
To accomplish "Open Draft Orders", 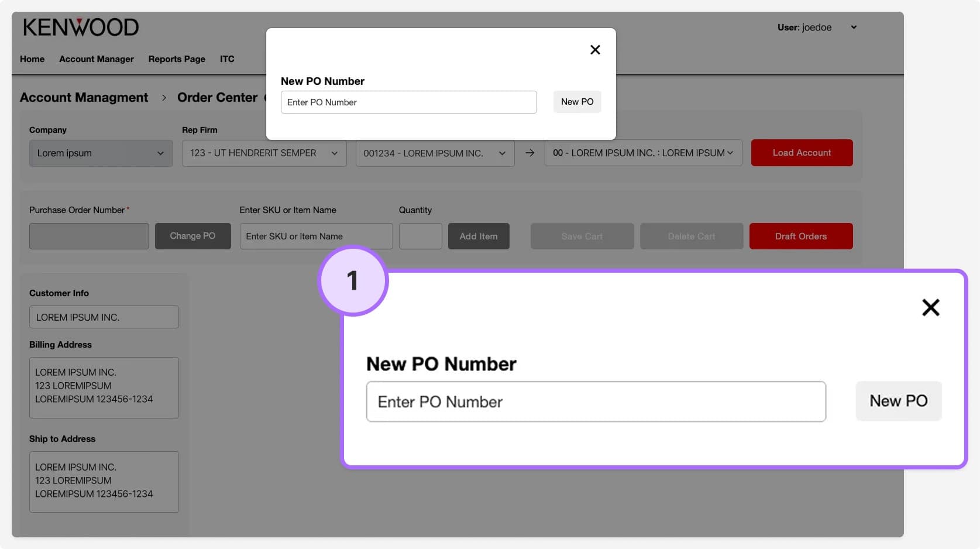I will pyautogui.click(x=801, y=236).
